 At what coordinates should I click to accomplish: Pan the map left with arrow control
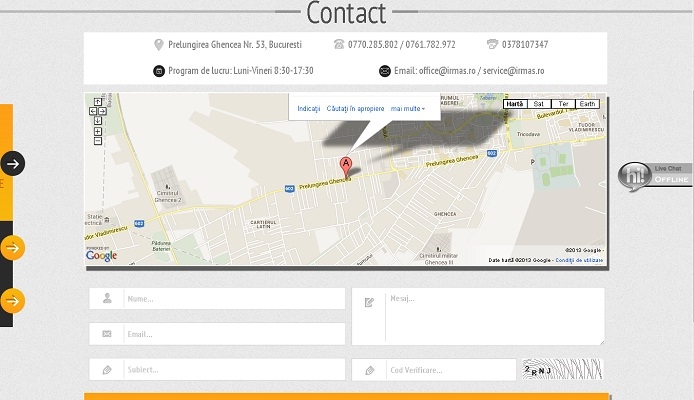pyautogui.click(x=93, y=111)
